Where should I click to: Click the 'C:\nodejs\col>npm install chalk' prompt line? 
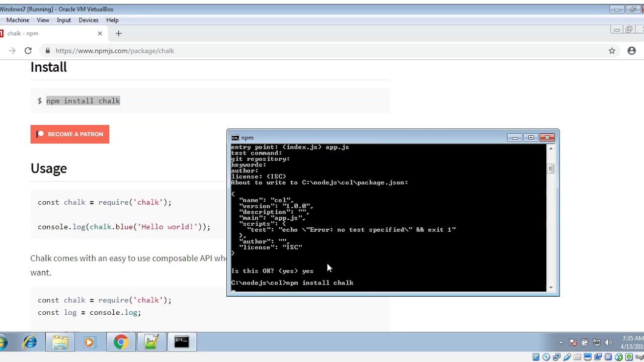292,283
